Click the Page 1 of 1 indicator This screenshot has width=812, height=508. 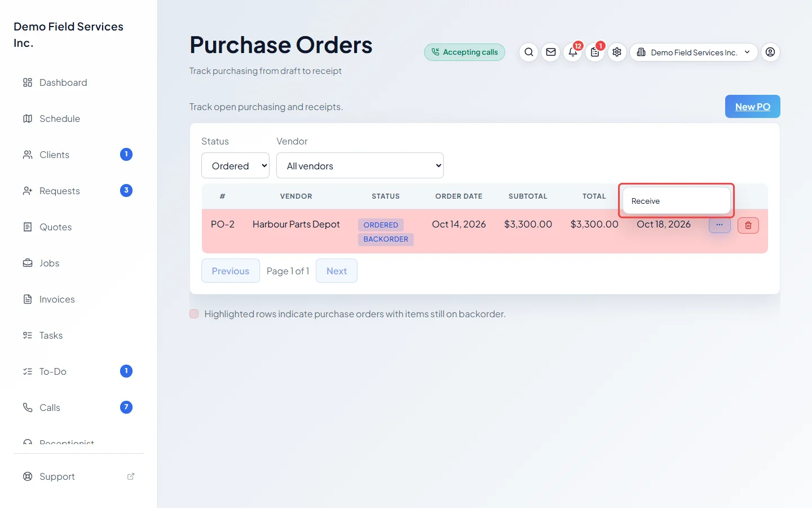coord(288,271)
